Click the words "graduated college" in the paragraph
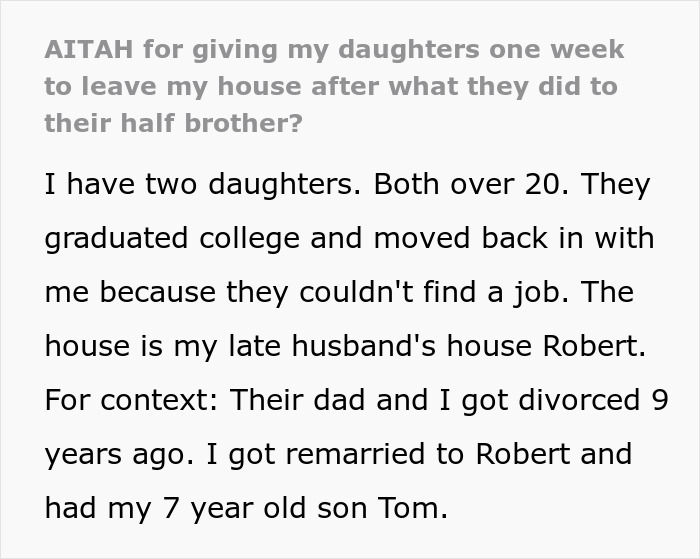700x559 pixels. pyautogui.click(x=172, y=239)
